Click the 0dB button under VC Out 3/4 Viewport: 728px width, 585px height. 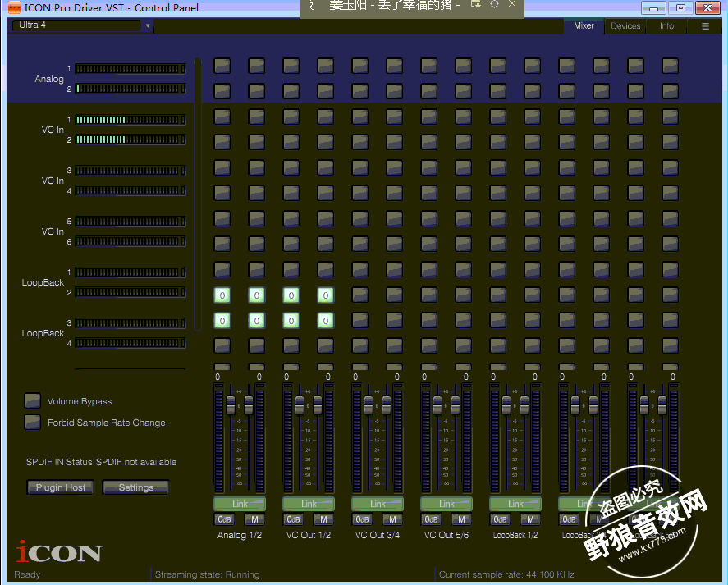tap(362, 519)
